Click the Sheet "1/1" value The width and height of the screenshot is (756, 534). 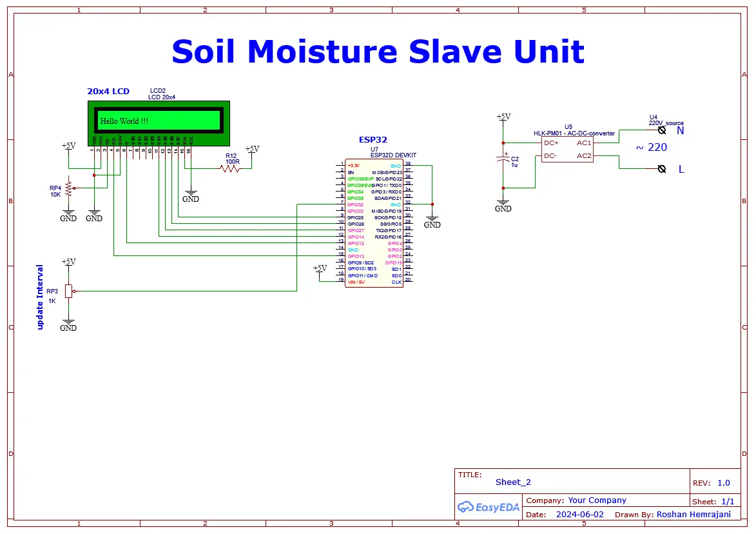click(728, 502)
